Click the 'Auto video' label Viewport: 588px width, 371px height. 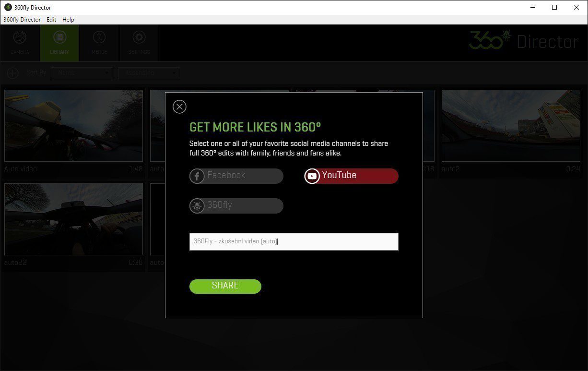click(x=21, y=169)
